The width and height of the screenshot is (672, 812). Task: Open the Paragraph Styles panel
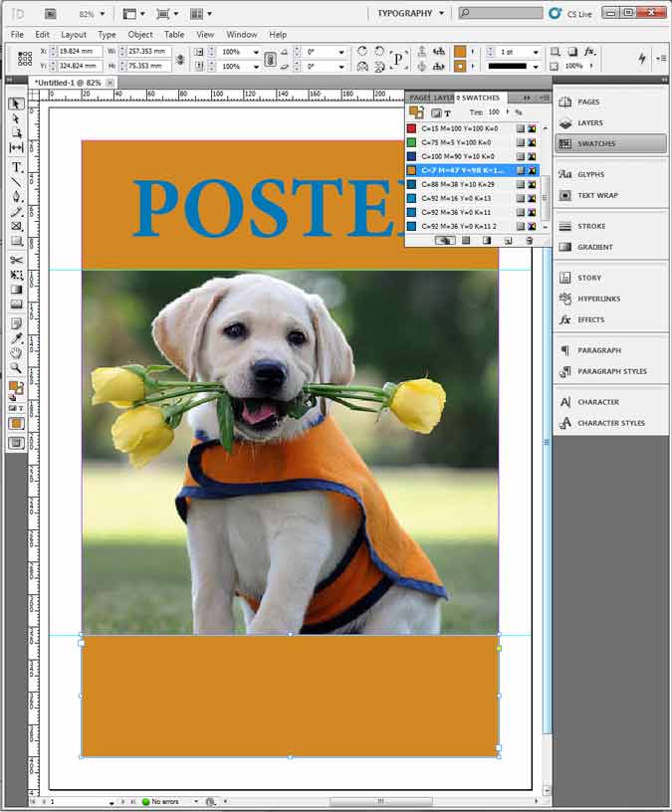pos(610,371)
